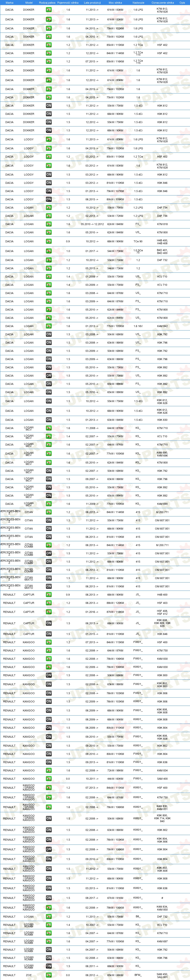Screen dimensions: 190x980
Task: Click engine code H5F 408, H5F 412
Action: click(162, 612)
